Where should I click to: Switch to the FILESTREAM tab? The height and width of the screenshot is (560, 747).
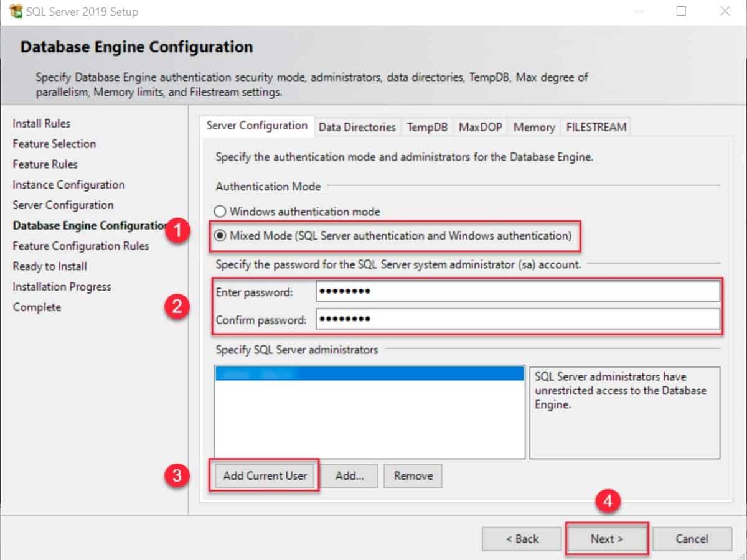coord(596,127)
